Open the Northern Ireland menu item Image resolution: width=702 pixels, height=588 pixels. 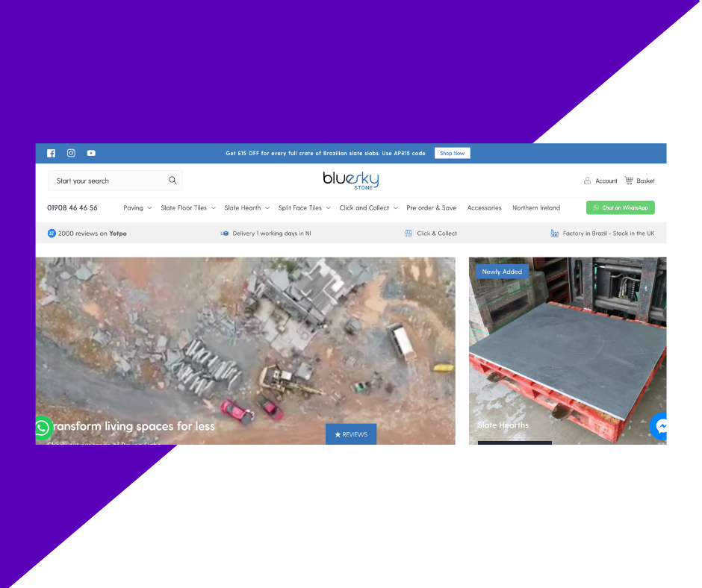(536, 207)
